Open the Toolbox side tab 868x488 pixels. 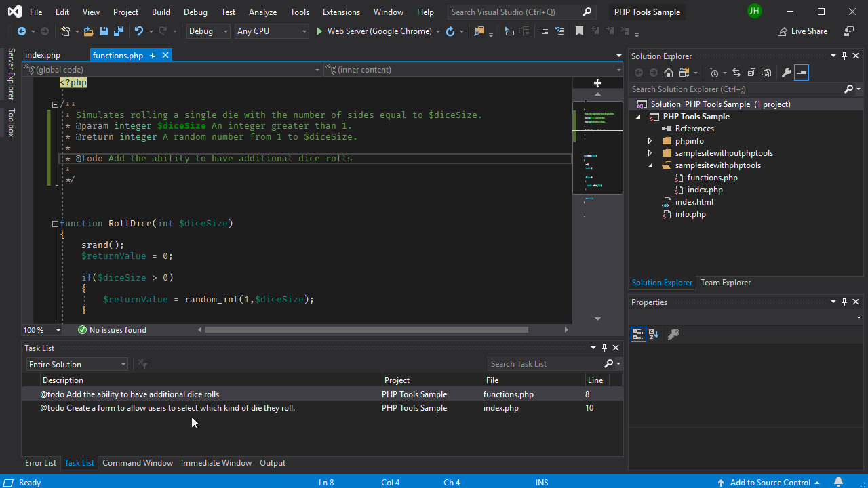coord(11,122)
